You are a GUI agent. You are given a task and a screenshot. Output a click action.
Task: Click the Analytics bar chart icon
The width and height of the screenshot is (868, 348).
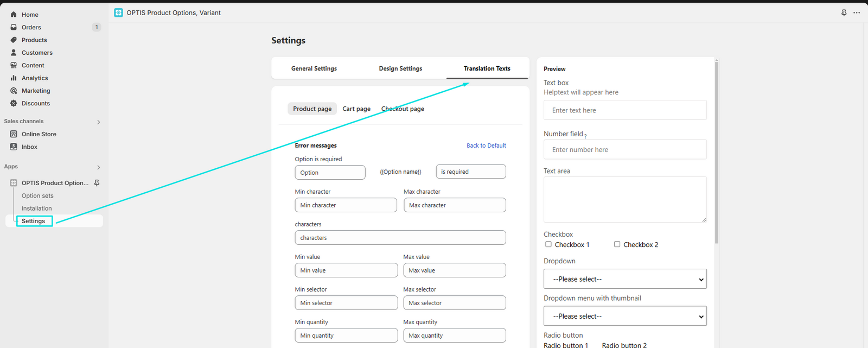[14, 78]
